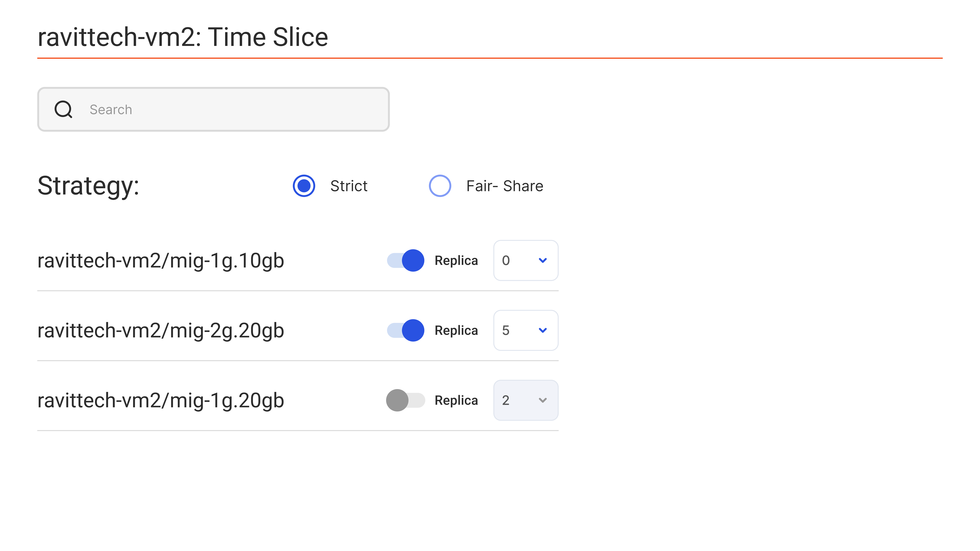Click the search magnifier icon
The width and height of the screenshot is (980, 551).
pyautogui.click(x=63, y=110)
